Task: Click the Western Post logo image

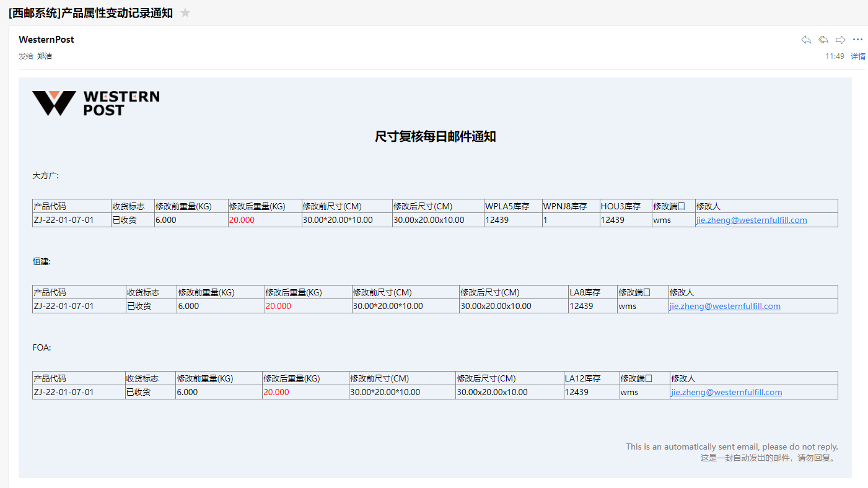Action: coord(96,103)
